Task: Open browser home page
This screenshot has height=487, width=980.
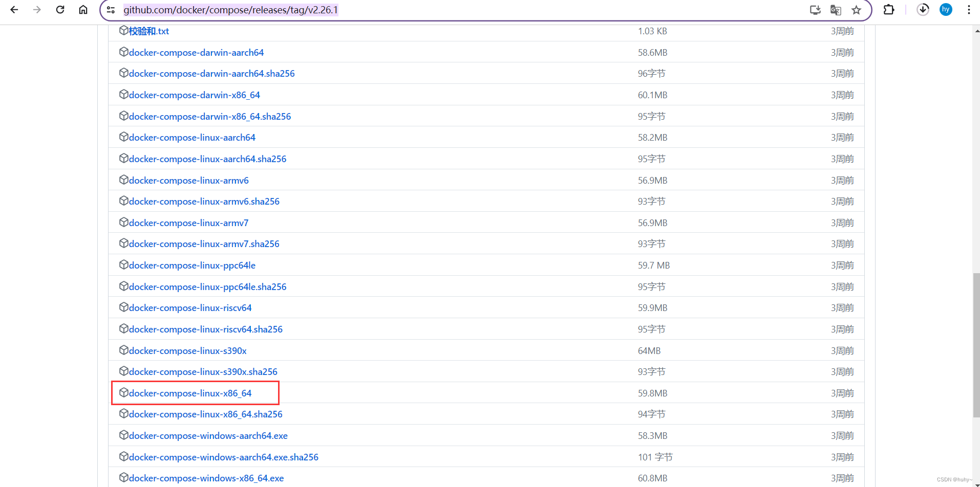Action: 83,10
